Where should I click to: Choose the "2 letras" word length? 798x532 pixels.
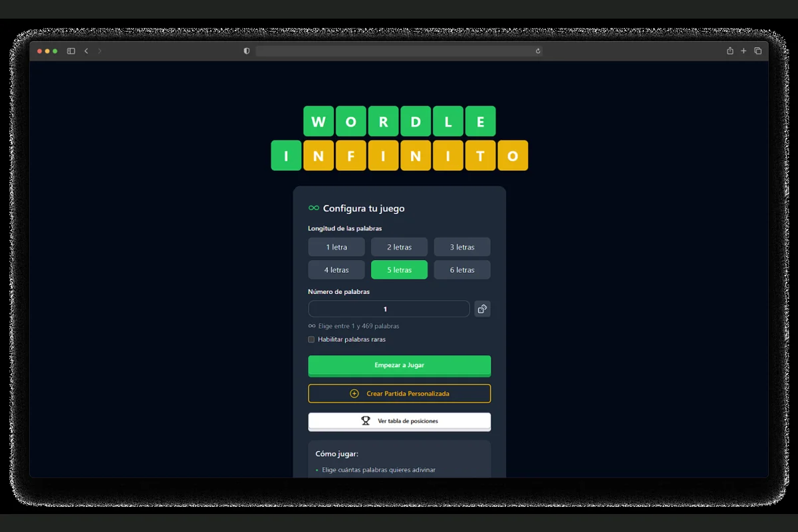(399, 247)
